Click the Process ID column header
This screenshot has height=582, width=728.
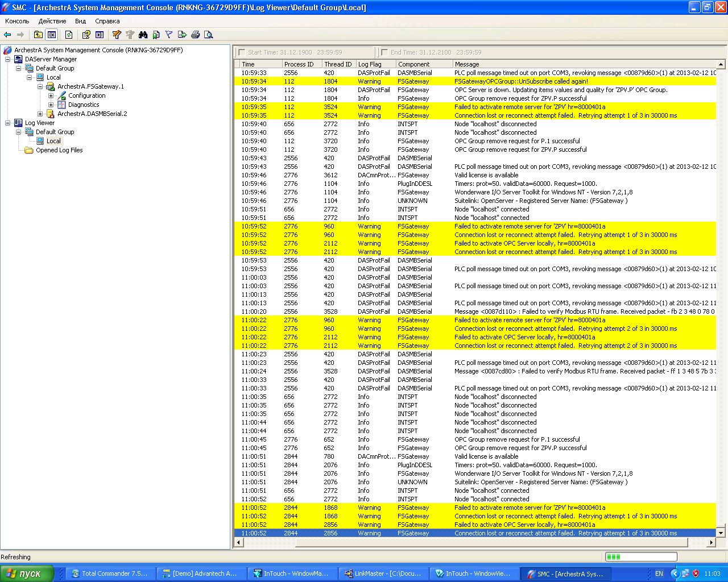click(x=299, y=64)
